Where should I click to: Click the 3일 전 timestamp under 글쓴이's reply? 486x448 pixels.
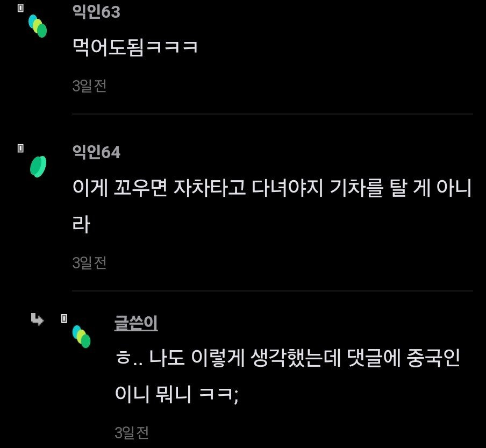131,432
